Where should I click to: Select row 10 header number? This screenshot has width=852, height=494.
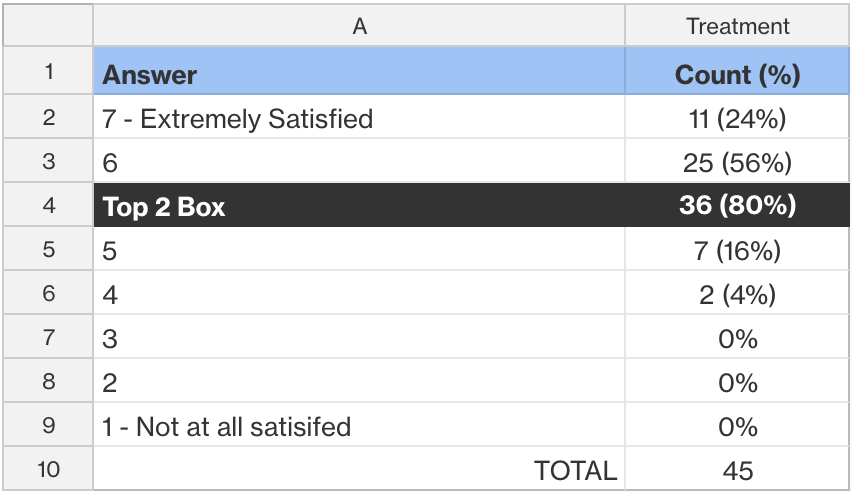point(48,469)
